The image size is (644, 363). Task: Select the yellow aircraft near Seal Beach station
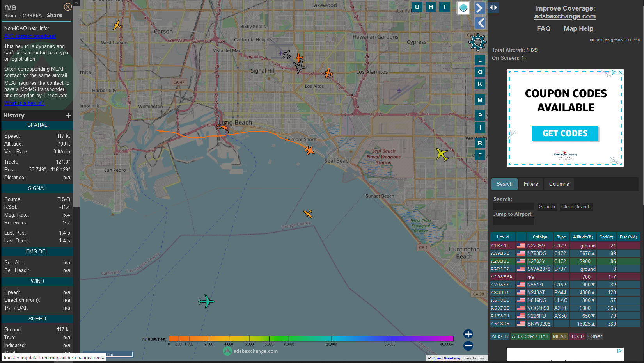pyautogui.click(x=442, y=155)
